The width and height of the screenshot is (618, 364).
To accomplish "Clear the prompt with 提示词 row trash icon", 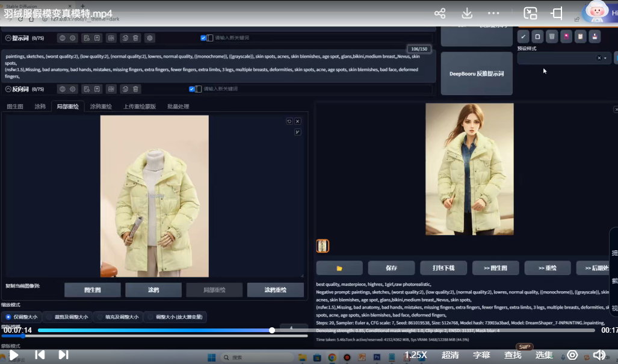I will [x=135, y=38].
